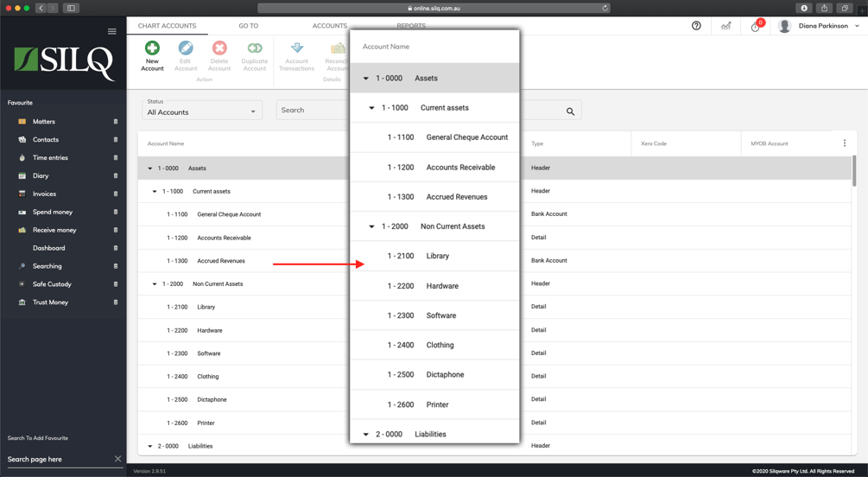Collapse the small-print 1-2000 Non Current Assets row
The height and width of the screenshot is (477, 868).
pyautogui.click(x=155, y=284)
